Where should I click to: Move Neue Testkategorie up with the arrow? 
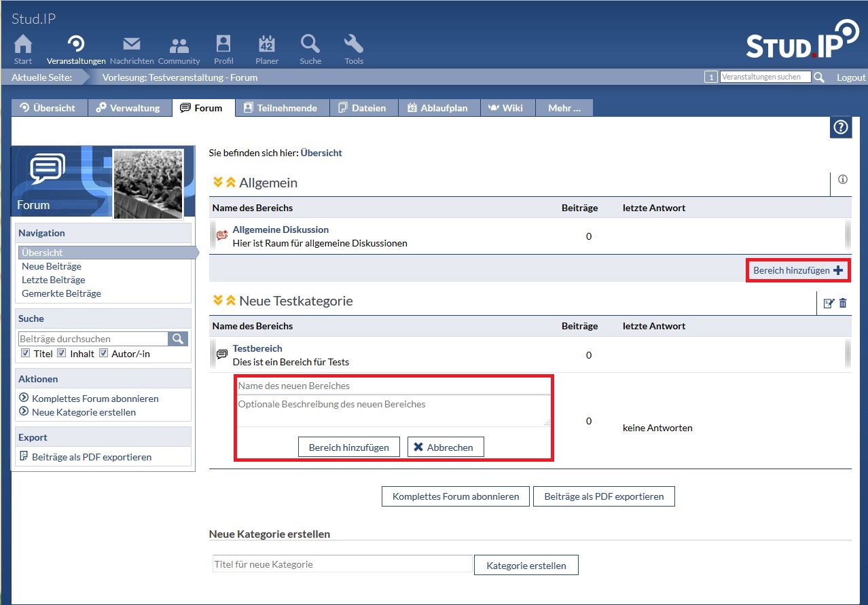pos(230,301)
